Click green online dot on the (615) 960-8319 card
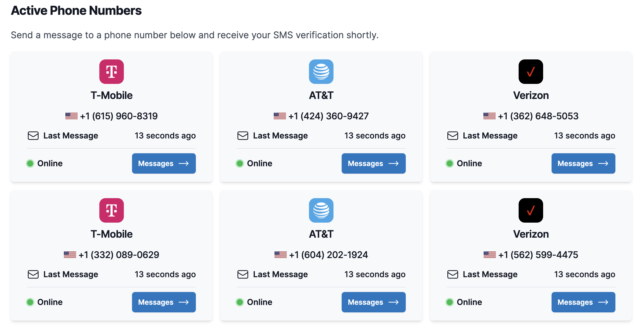 [30, 163]
